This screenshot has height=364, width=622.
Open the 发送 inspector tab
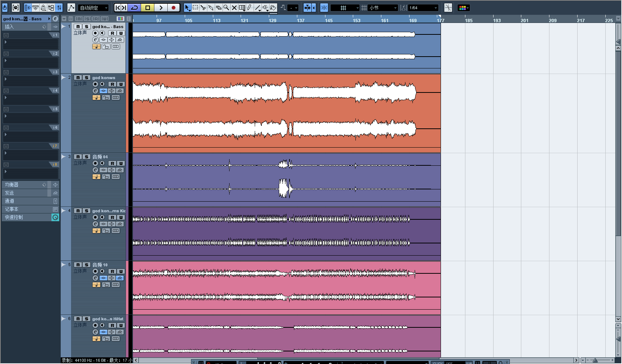coord(24,193)
